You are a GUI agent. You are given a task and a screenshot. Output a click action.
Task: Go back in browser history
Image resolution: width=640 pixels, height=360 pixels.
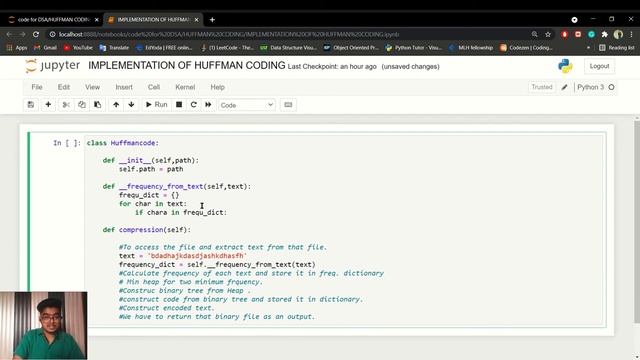click(9, 34)
